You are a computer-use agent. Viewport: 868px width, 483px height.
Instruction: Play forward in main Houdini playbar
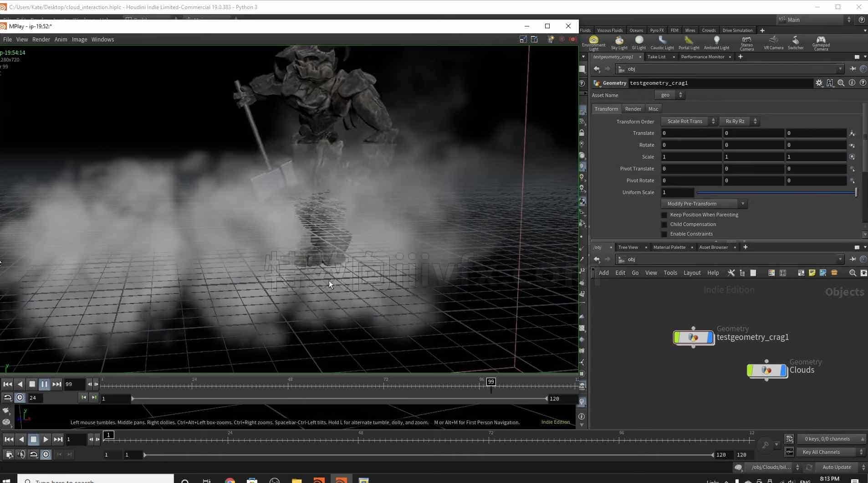click(46, 440)
